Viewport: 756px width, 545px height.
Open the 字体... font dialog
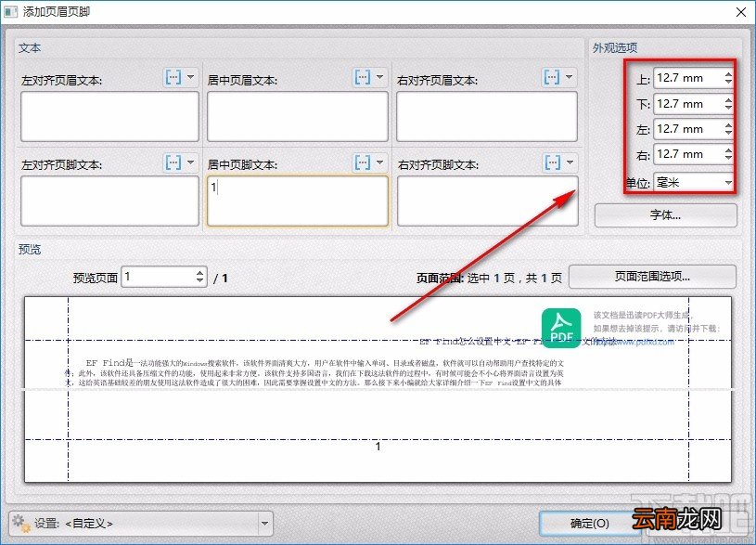[x=666, y=215]
